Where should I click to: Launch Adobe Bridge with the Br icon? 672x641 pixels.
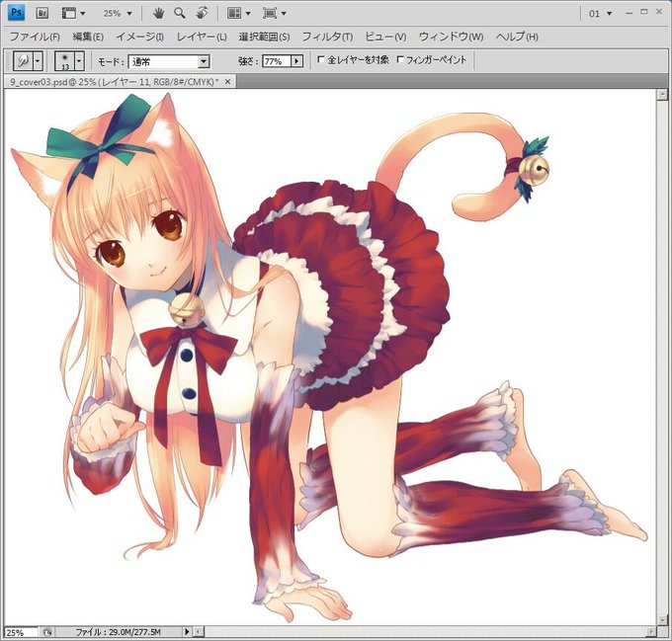point(42,13)
